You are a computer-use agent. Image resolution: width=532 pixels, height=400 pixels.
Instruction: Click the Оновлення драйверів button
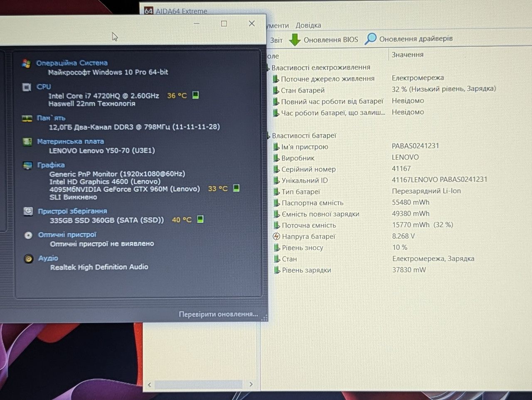(x=409, y=39)
